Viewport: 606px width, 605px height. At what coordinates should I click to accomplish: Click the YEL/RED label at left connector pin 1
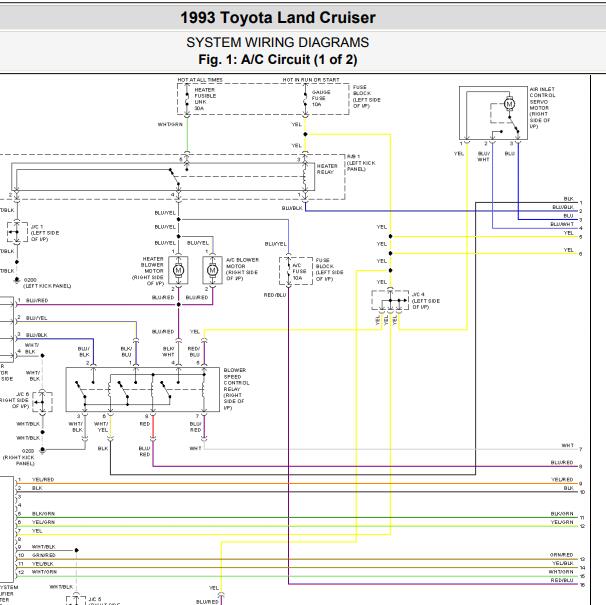tap(43, 479)
